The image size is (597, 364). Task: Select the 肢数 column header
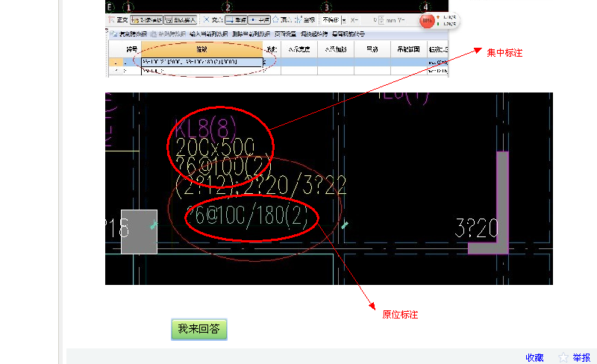272,49
